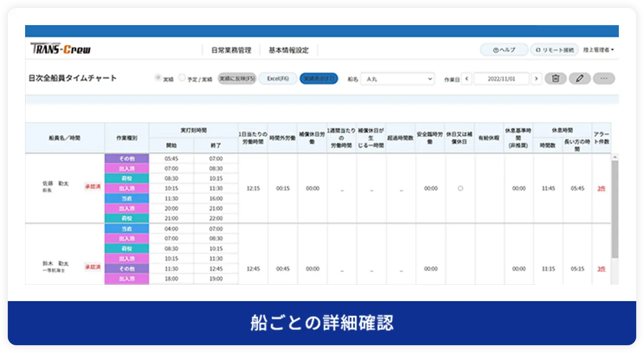Screen dimensions: 644x353
Task: Open the three-dots more options button
Action: click(604, 78)
